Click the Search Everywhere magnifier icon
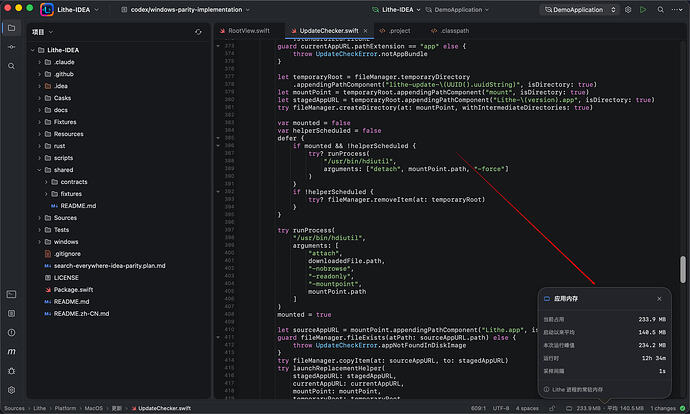Viewport: 690px width, 414px height. click(x=661, y=9)
